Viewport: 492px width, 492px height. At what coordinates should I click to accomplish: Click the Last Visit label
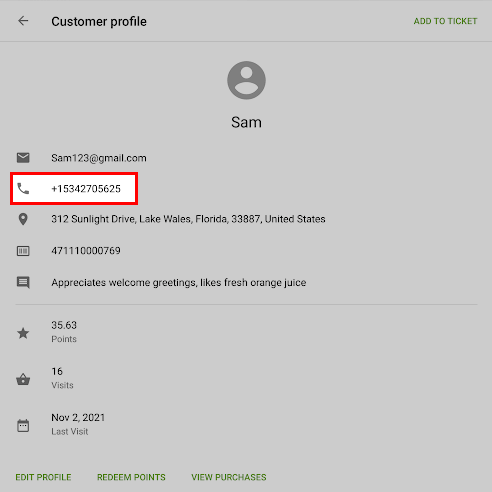[x=70, y=432]
